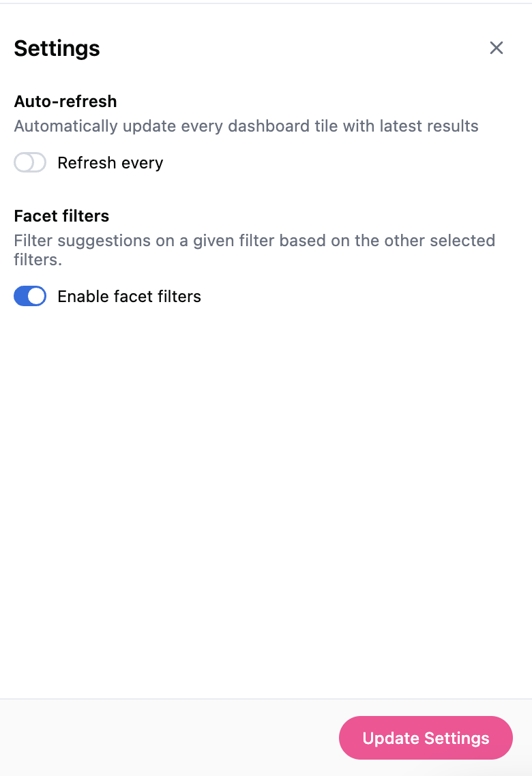Click the word "Update" on the pink button
Image resolution: width=532 pixels, height=776 pixels.
tap(391, 738)
